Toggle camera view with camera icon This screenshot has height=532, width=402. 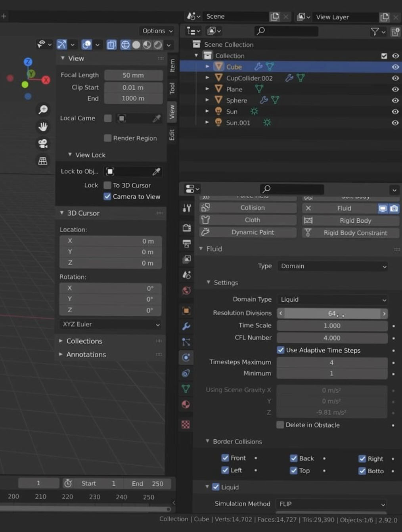tap(43, 144)
